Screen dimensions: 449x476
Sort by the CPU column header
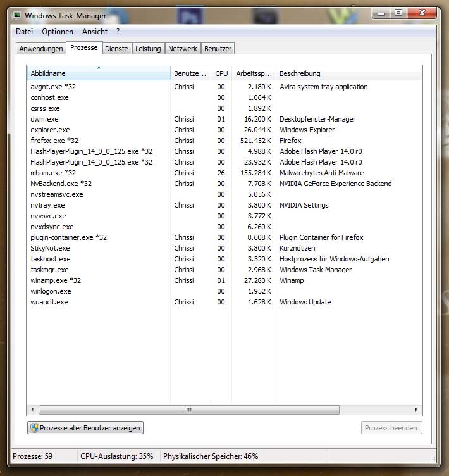point(221,73)
